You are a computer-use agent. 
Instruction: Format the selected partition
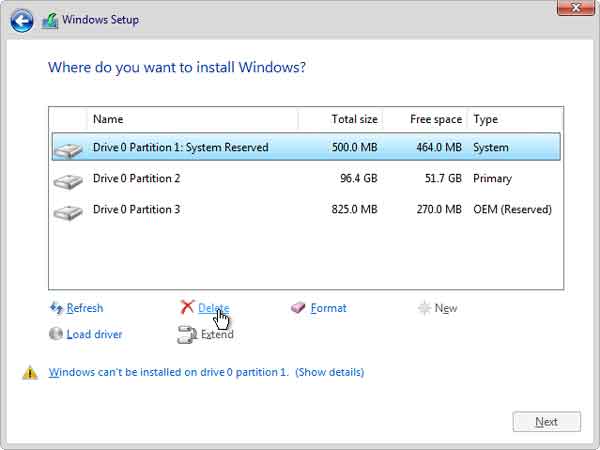pos(328,308)
